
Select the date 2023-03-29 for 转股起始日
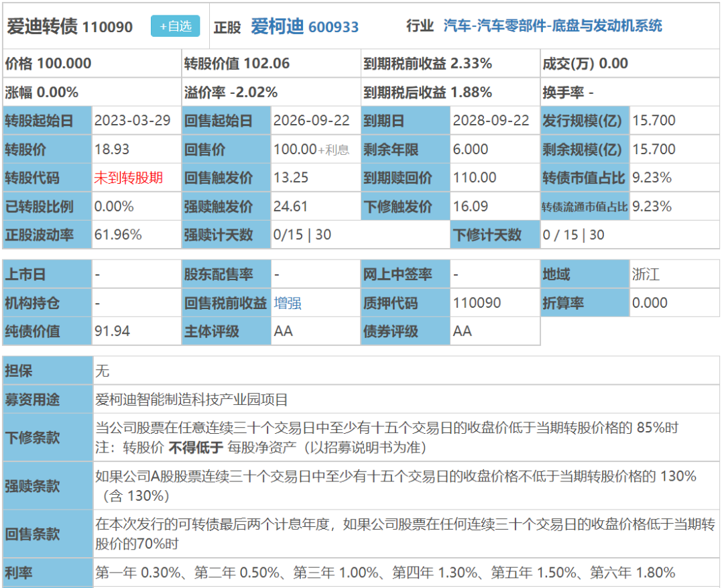pos(133,121)
